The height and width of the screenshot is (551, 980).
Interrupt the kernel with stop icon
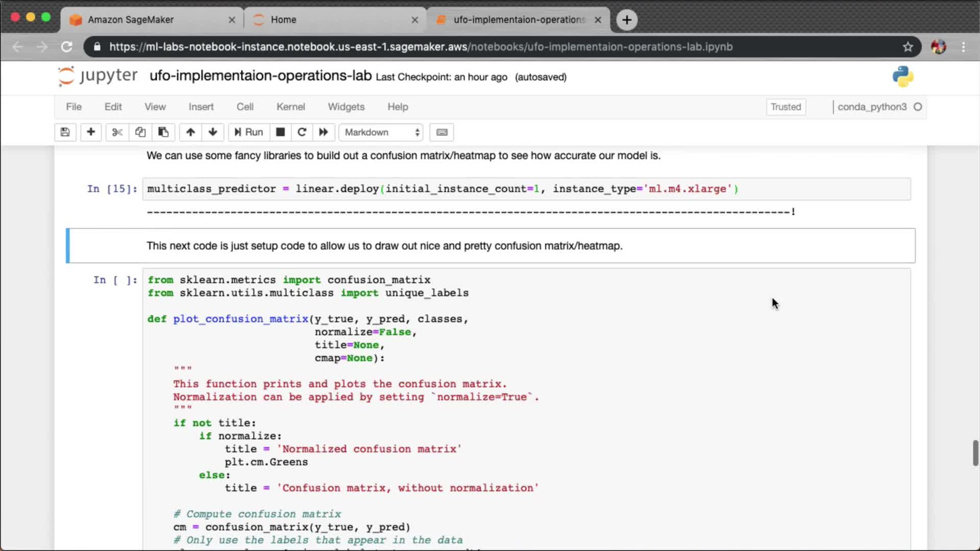(280, 132)
